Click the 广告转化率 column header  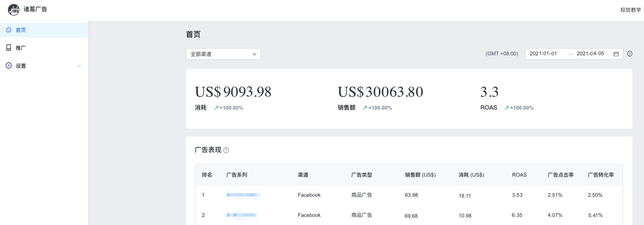point(601,175)
